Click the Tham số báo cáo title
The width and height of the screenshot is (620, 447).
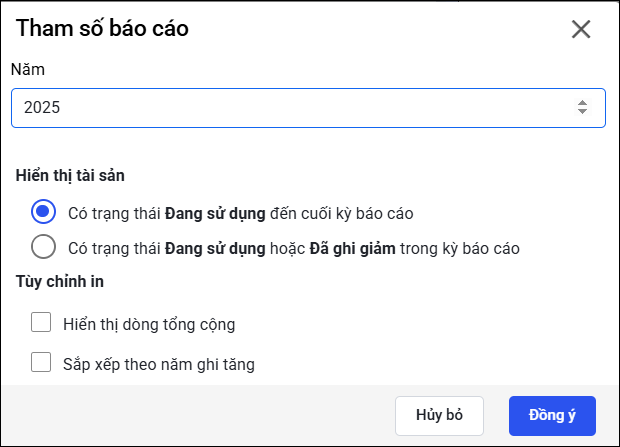102,29
